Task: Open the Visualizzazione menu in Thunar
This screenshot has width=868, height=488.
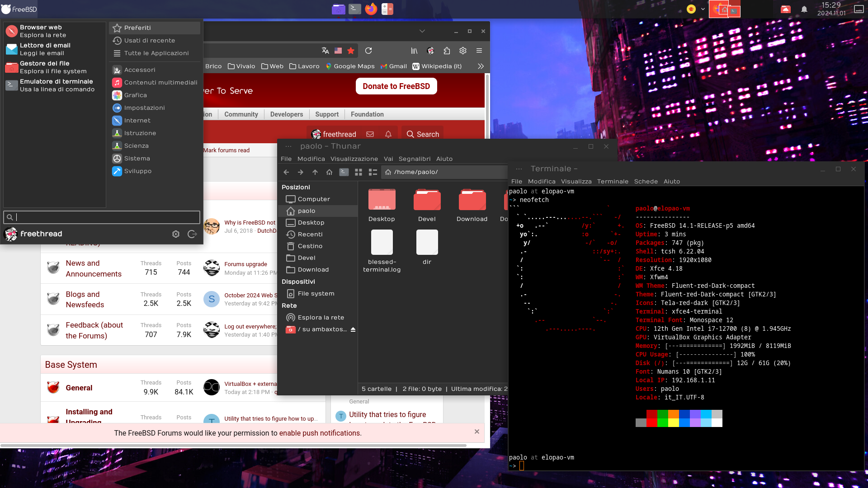Action: pos(354,159)
